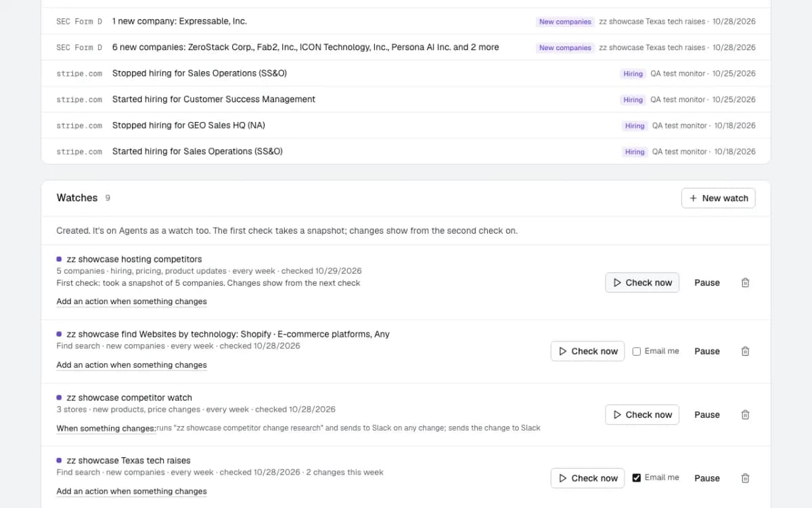Viewport: 812px width, 508px height.
Task: Click Hiring tag on GEO Sales HQ row
Action: point(635,125)
